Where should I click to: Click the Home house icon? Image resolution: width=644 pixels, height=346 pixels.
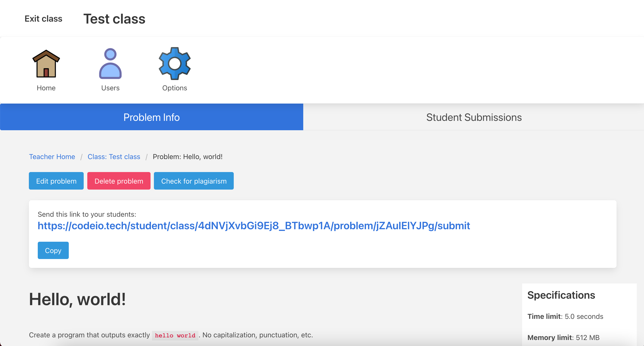tap(46, 64)
